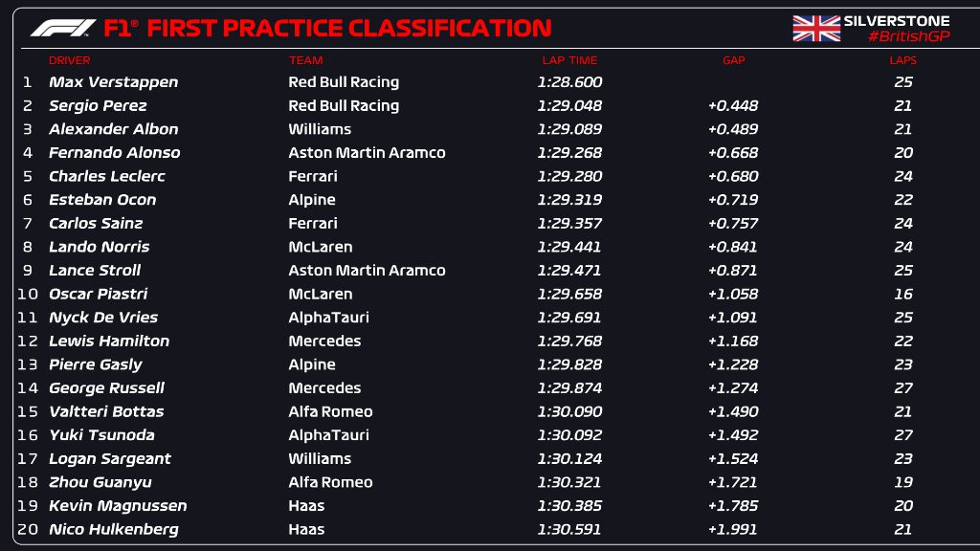
Task: Click Lewis Hamilton's Mercedes team entry
Action: point(324,341)
